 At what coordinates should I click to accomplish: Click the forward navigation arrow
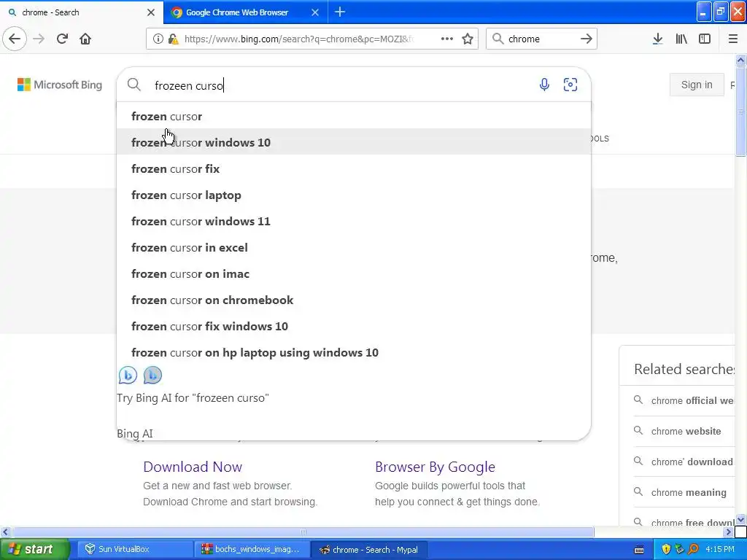(39, 39)
